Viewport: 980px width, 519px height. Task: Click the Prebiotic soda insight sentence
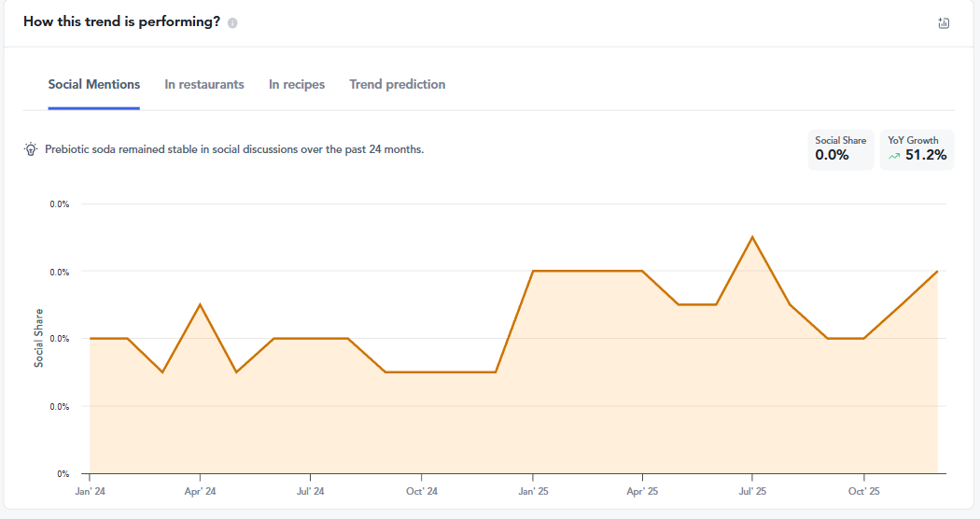click(234, 149)
